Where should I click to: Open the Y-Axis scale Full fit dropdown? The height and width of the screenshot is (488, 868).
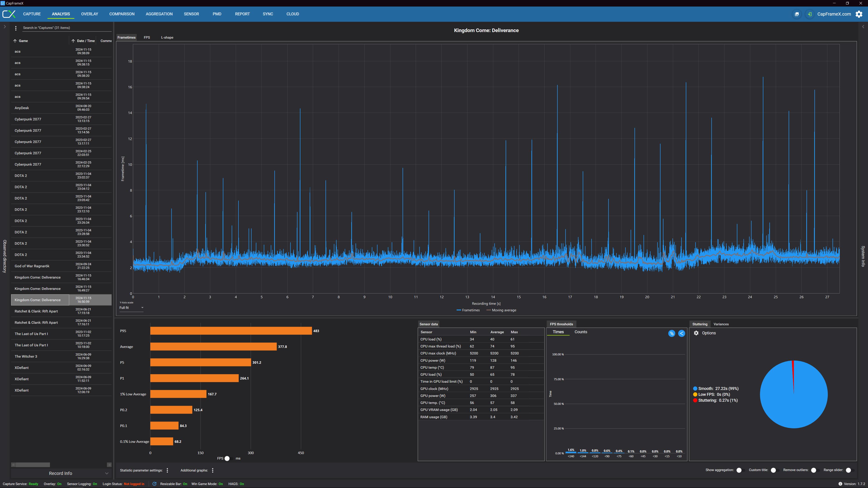pos(131,307)
